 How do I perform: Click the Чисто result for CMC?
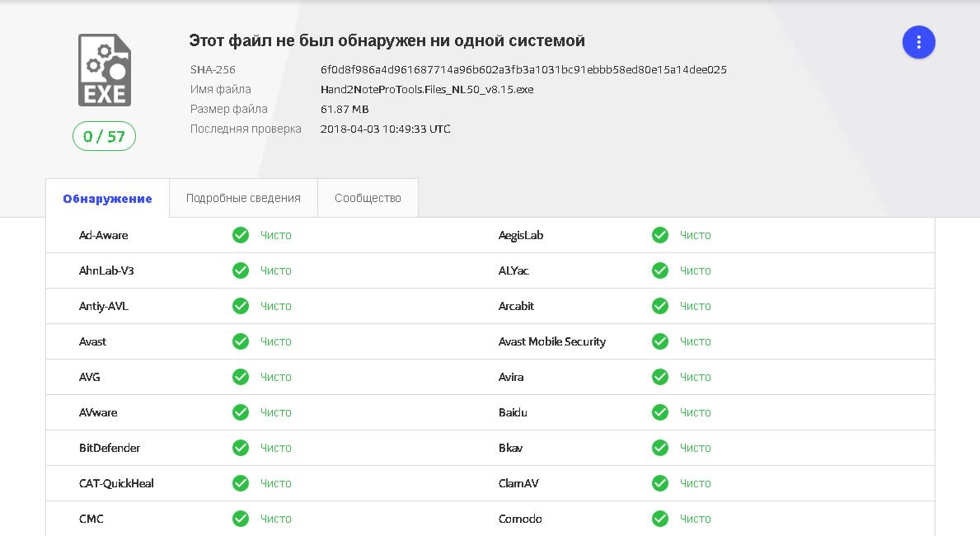coord(275,519)
